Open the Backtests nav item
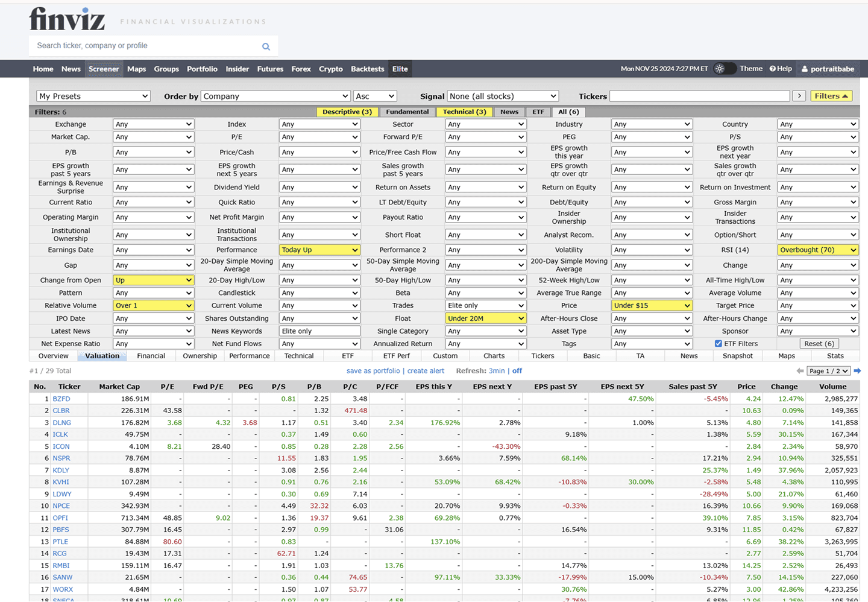 tap(368, 69)
